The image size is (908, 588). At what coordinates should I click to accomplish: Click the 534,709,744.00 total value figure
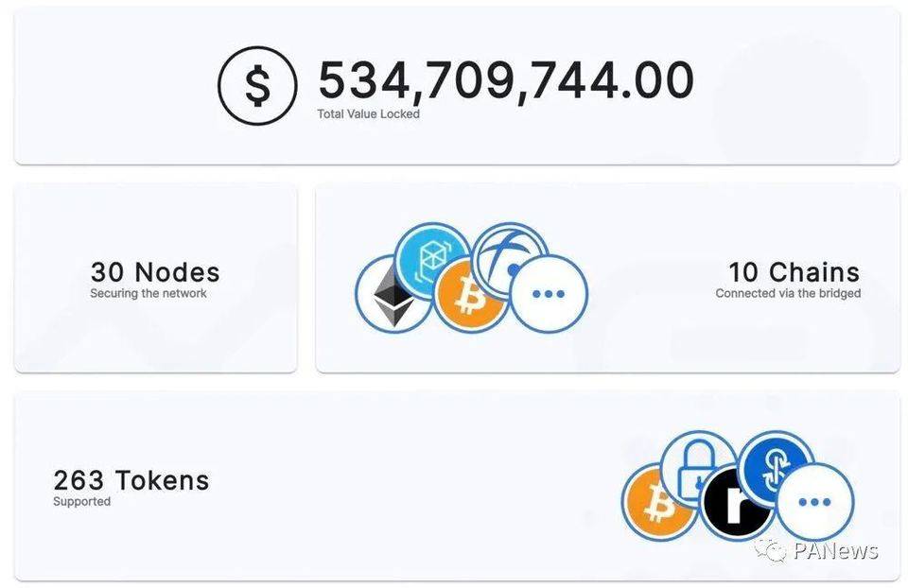pos(505,80)
